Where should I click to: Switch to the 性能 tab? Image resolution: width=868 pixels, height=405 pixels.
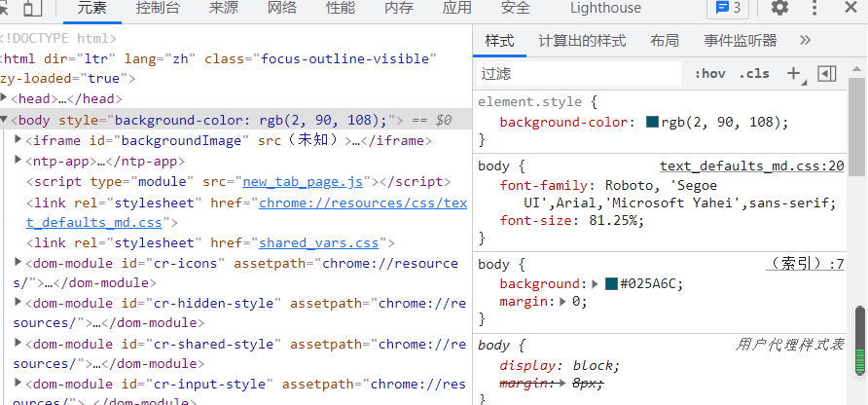tap(341, 8)
